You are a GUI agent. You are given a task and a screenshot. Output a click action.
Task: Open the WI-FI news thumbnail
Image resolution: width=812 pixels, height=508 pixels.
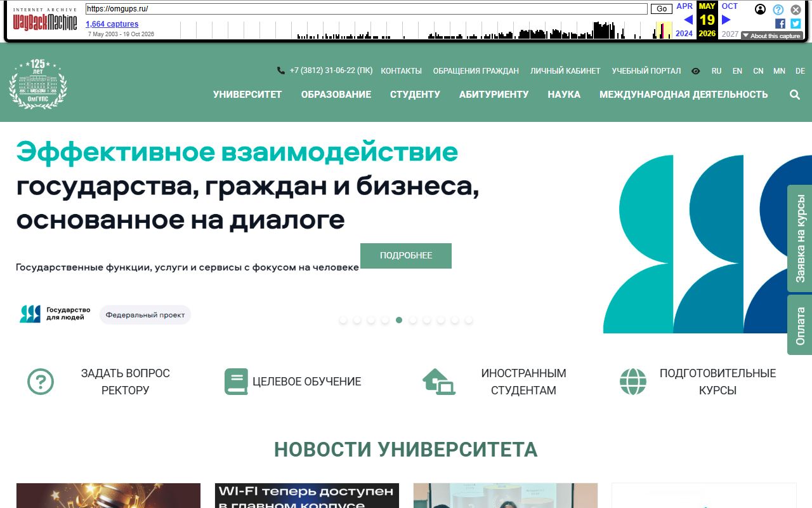[307, 496]
